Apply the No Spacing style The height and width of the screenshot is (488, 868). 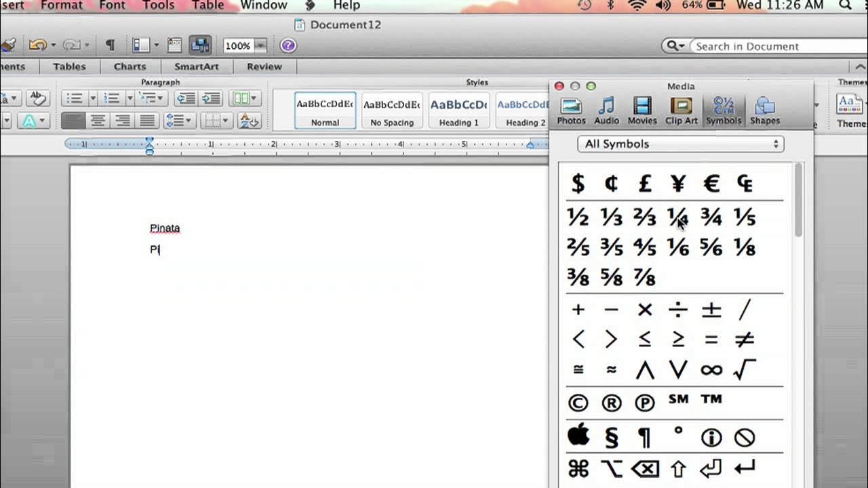tap(392, 110)
